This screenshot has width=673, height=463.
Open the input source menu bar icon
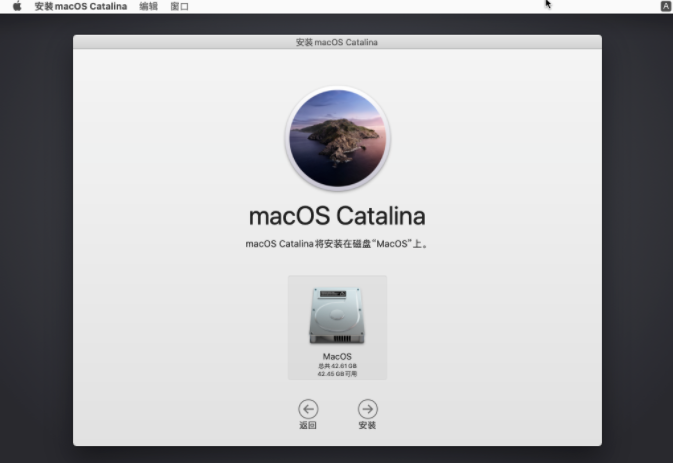point(666,6)
